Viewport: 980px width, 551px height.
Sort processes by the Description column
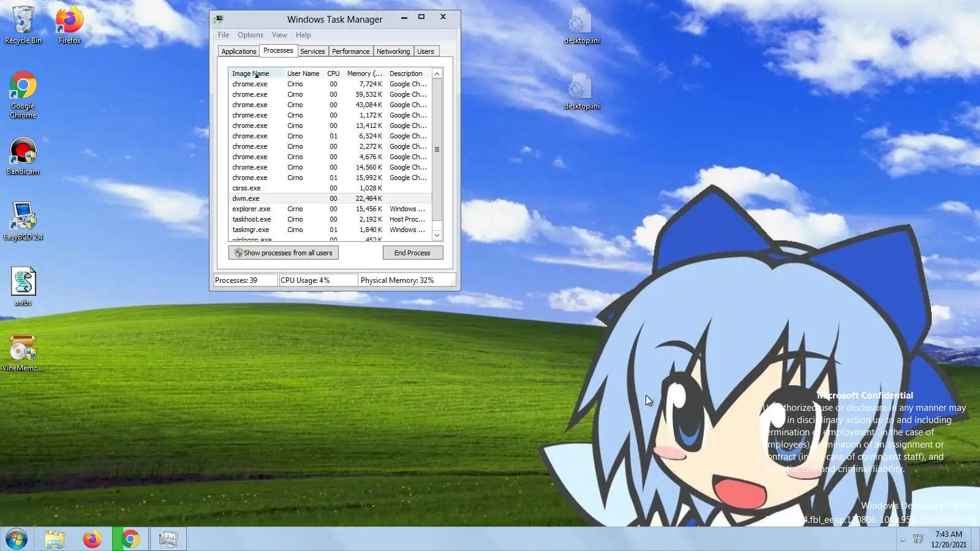(409, 73)
